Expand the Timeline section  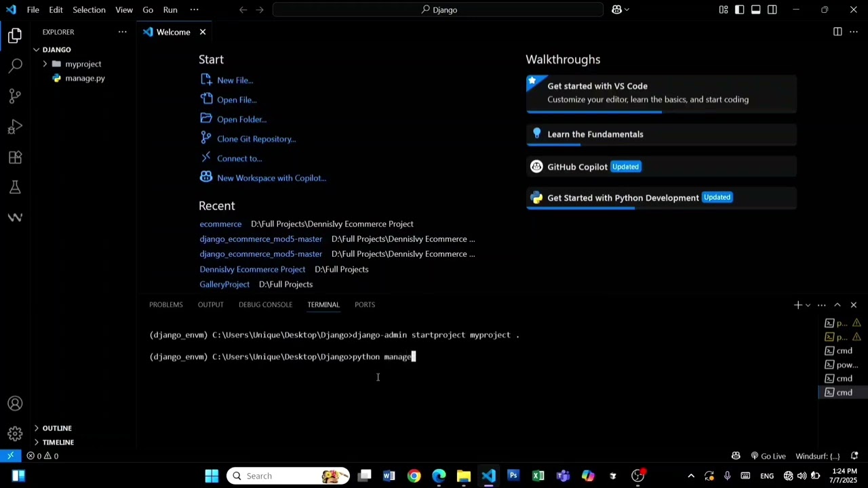[58, 443]
